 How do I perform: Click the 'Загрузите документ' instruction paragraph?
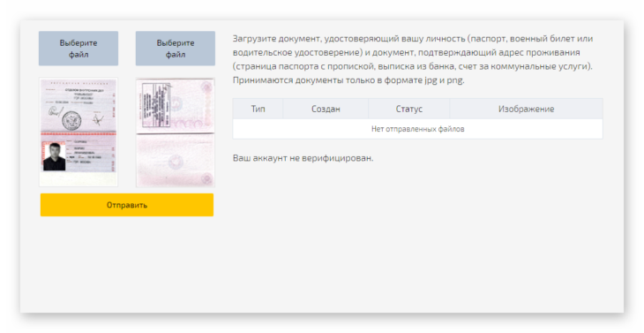tap(413, 59)
